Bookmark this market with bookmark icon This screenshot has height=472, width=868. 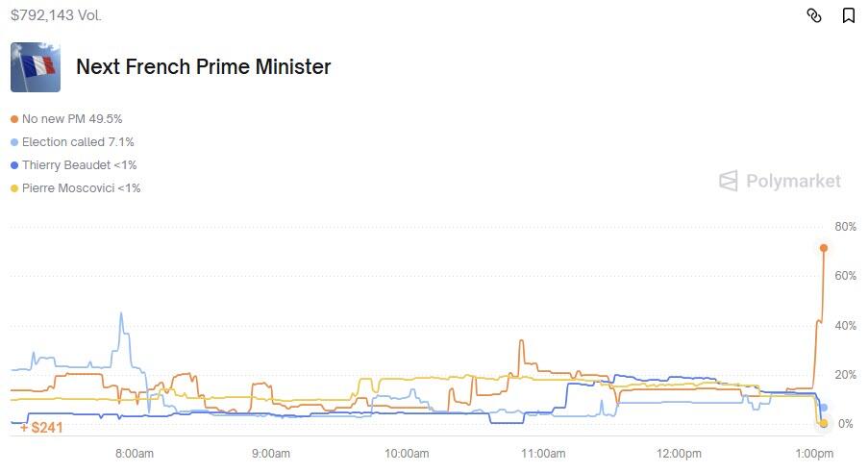[849, 15]
